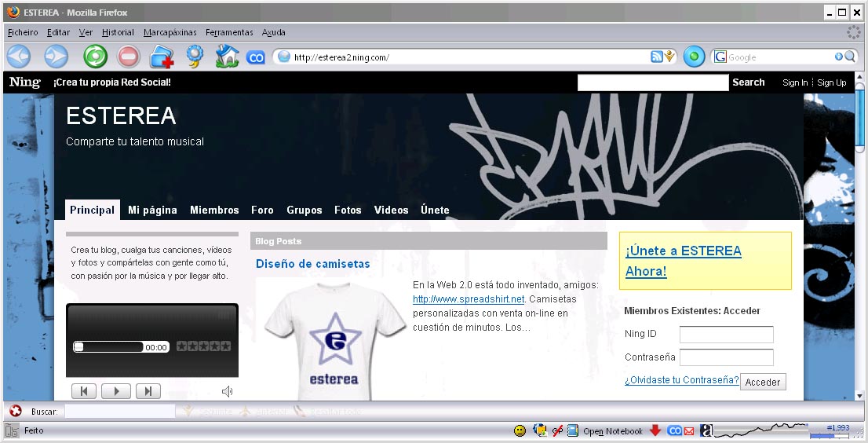Click the red download arrow status icon
The image size is (868, 443).
pyautogui.click(x=655, y=430)
